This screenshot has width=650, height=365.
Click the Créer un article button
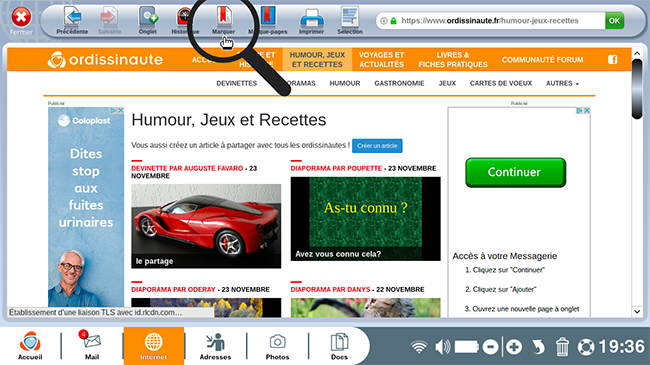coord(377,146)
